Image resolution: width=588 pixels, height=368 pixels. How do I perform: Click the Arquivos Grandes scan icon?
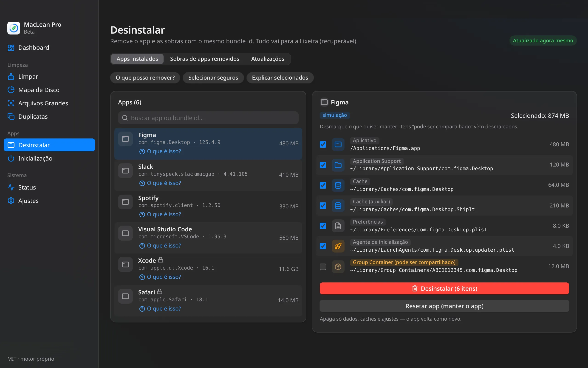pyautogui.click(x=11, y=103)
